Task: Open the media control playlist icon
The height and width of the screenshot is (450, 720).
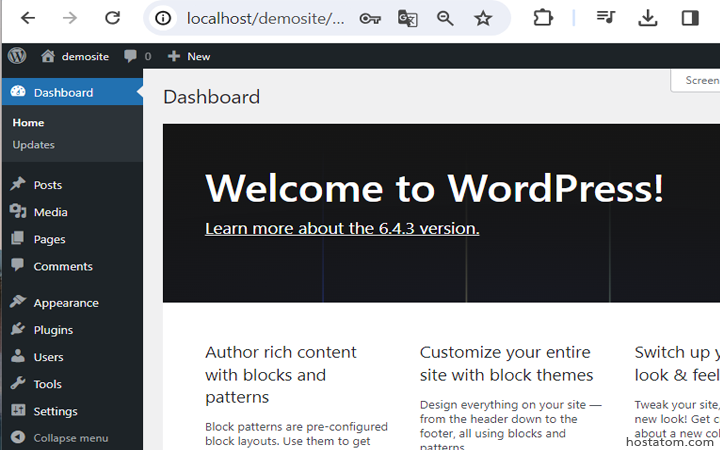Action: click(606, 18)
